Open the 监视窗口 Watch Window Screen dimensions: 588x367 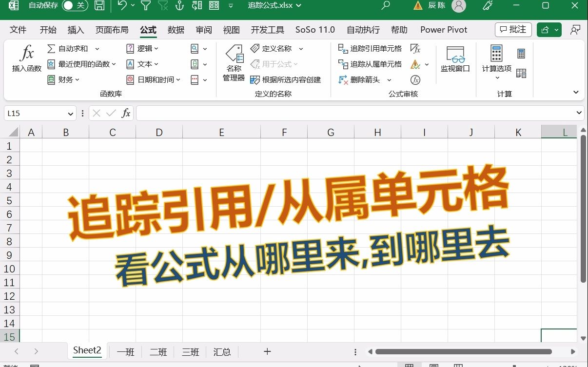[455, 60]
